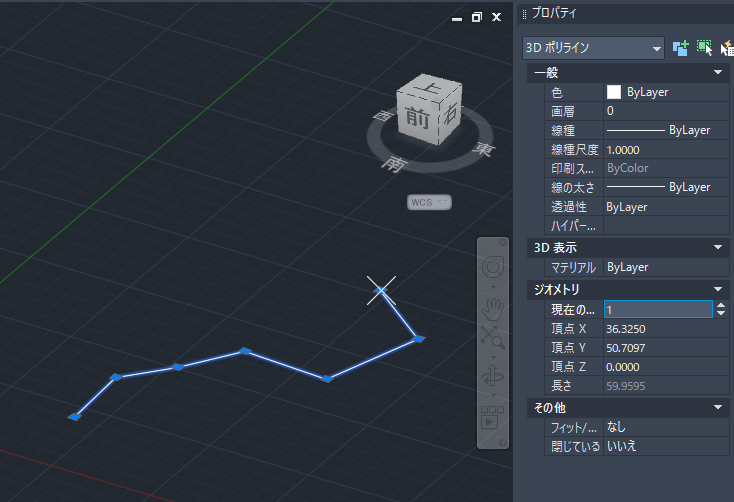Click the Select Objects icon
Viewport: 734px width, 502px height.
(x=705, y=47)
